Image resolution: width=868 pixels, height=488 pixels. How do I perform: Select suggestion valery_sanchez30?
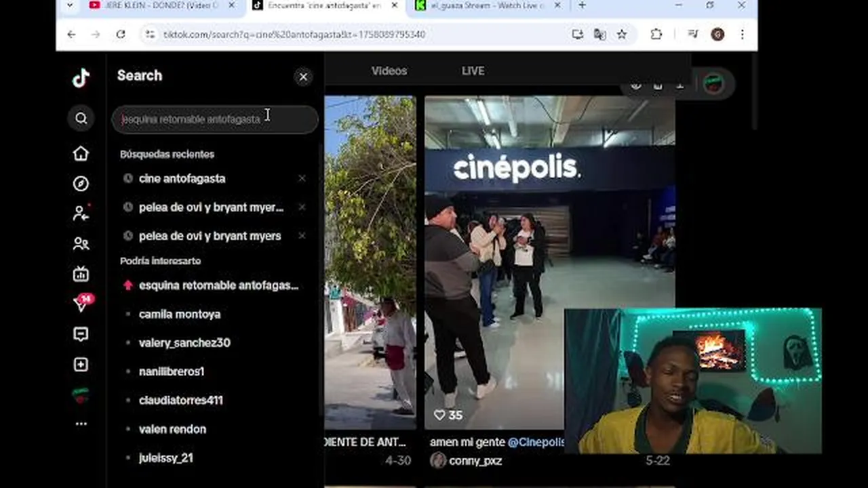click(184, 343)
